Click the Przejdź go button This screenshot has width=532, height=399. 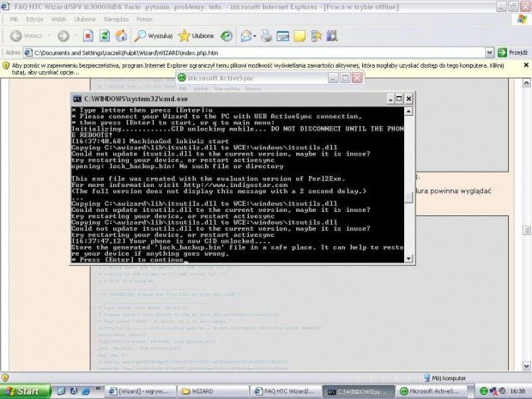[x=512, y=52]
